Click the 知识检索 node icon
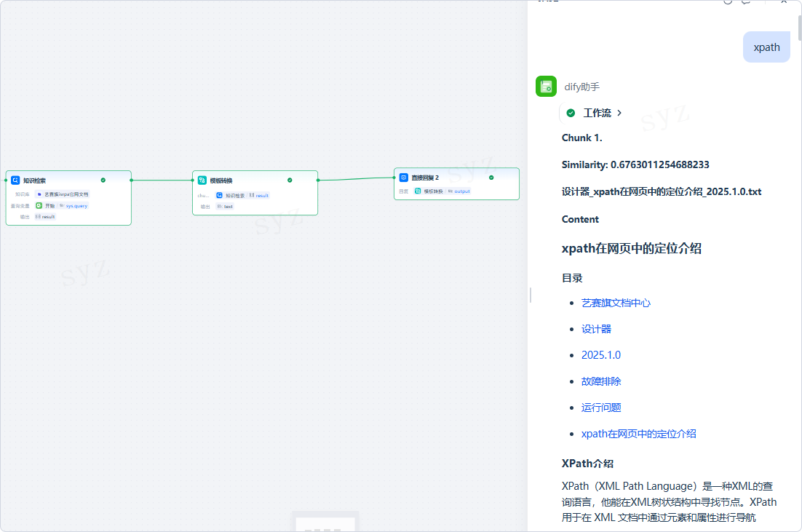 [15, 180]
